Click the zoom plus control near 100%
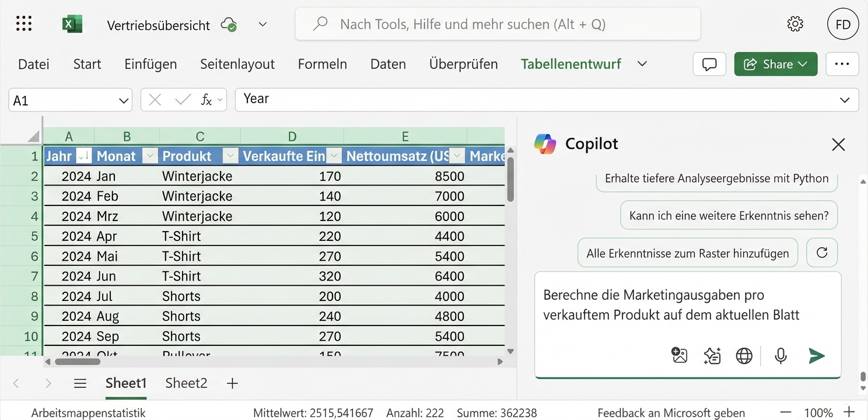The width and height of the screenshot is (868, 420). pos(849,412)
